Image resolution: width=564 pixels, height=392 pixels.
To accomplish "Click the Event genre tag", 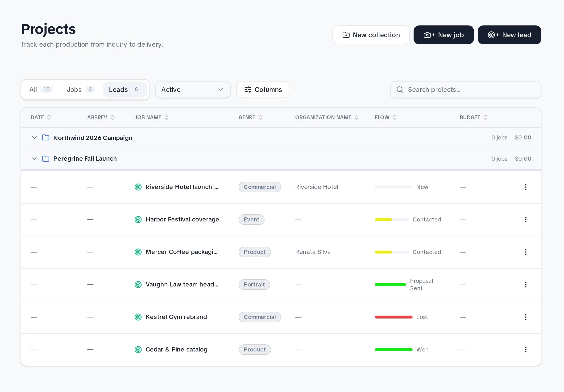I will [251, 220].
